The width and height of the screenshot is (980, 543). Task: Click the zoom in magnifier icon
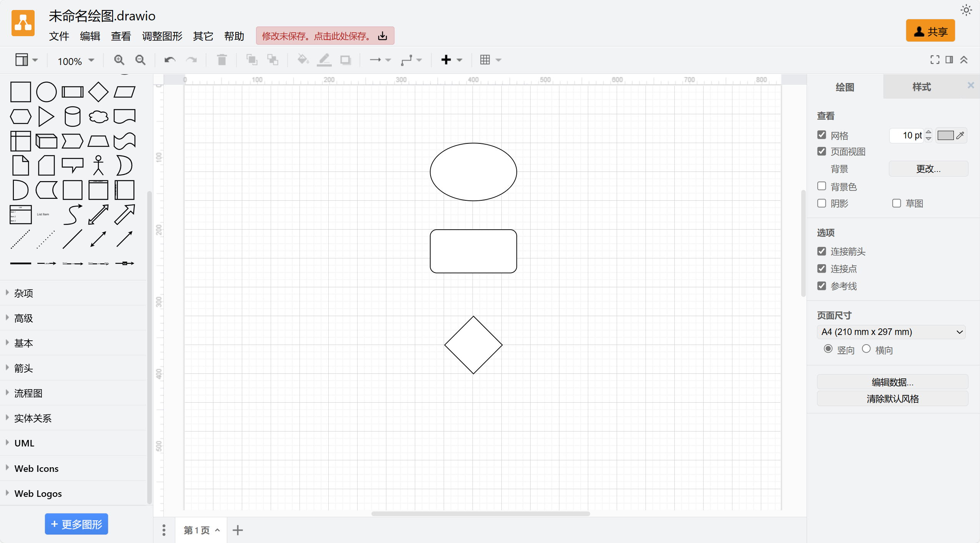[x=119, y=60]
